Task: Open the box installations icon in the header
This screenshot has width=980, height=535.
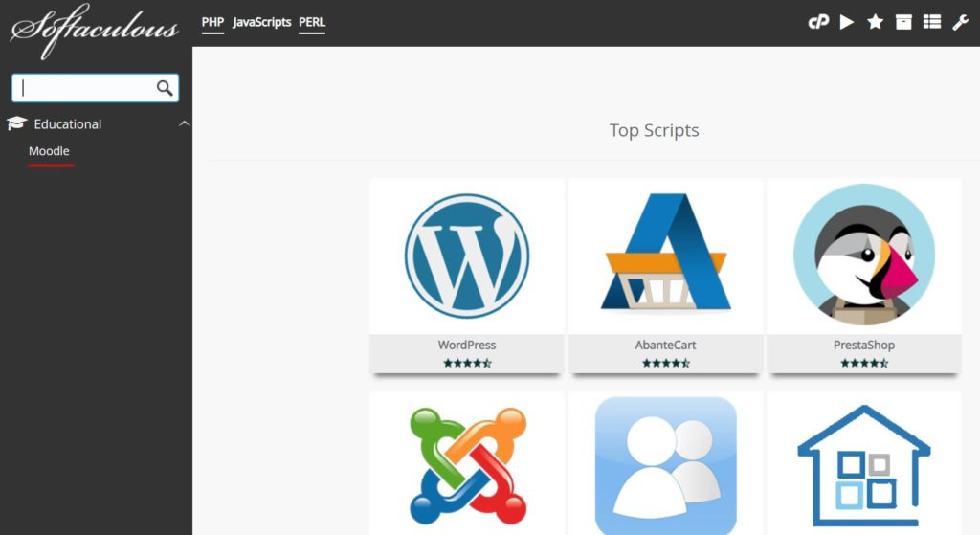Action: pyautogui.click(x=903, y=23)
